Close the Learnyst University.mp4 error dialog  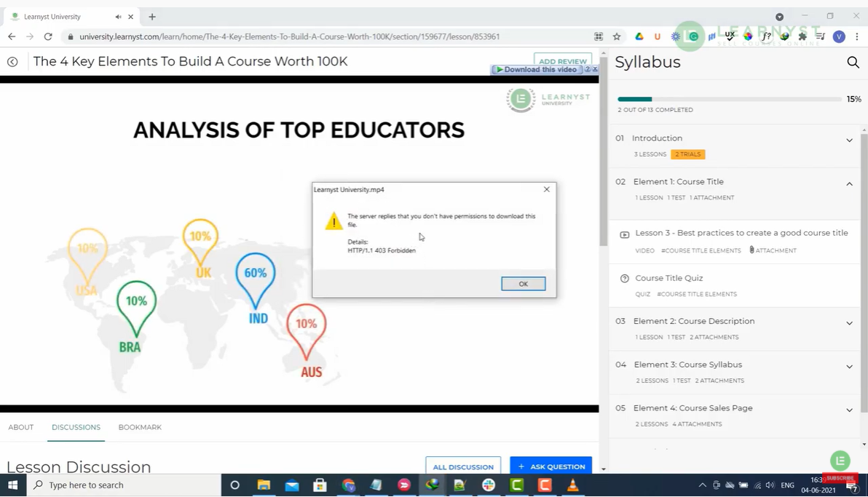pos(546,189)
